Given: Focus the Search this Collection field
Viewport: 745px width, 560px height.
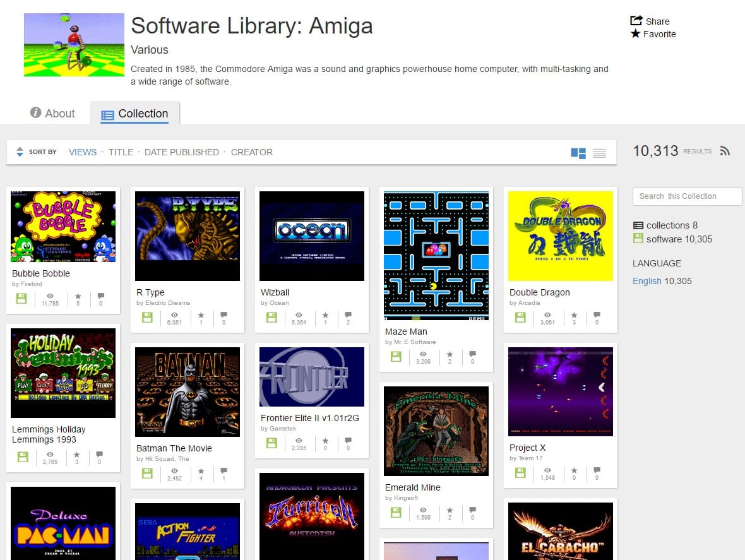Looking at the screenshot, I should 686,196.
